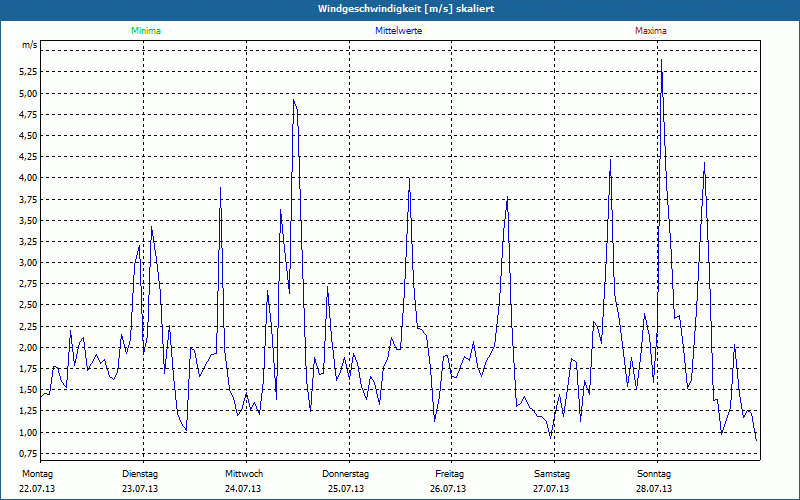Click the 2,50 y-axis value
Screen dimensions: 800x500
coord(29,305)
